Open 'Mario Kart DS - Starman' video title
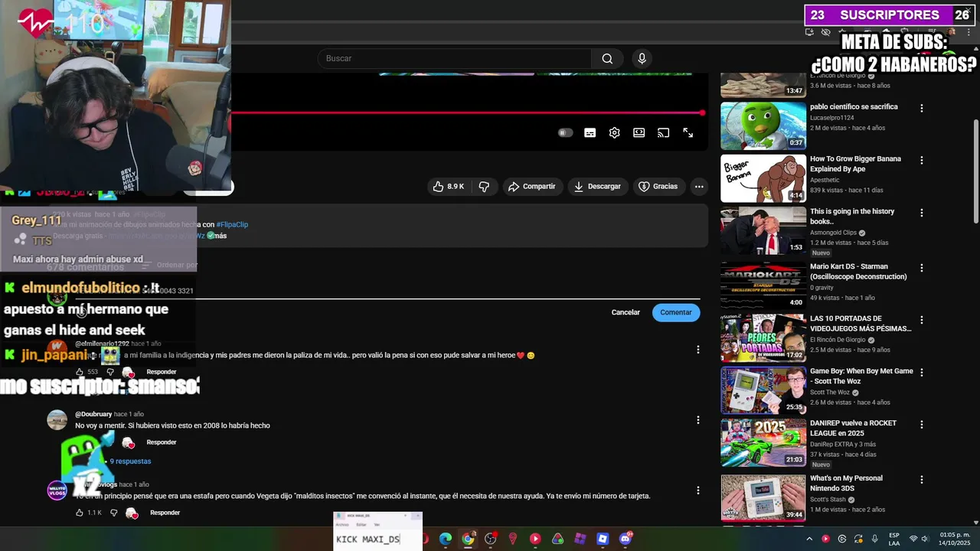The image size is (980, 551). point(858,272)
